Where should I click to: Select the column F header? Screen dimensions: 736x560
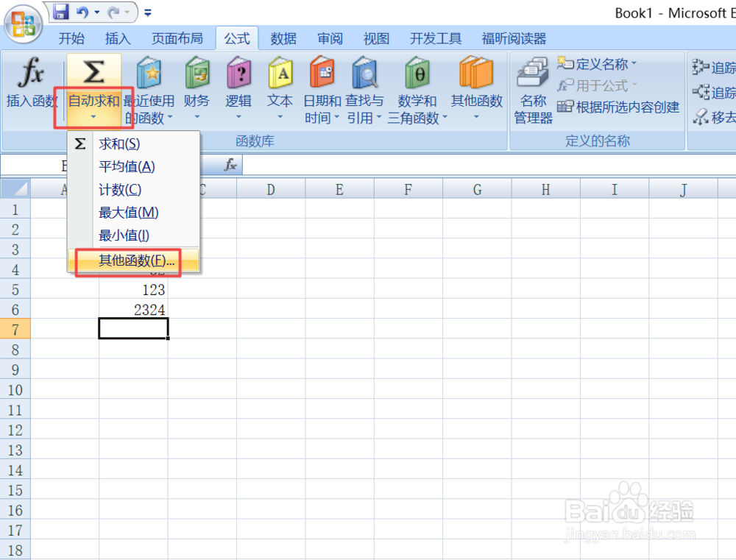[408, 189]
